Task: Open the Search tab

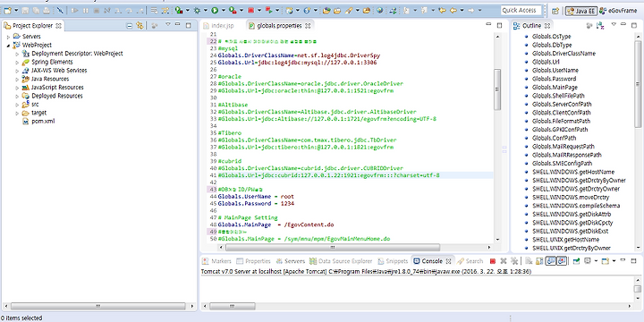Action: (x=470, y=261)
